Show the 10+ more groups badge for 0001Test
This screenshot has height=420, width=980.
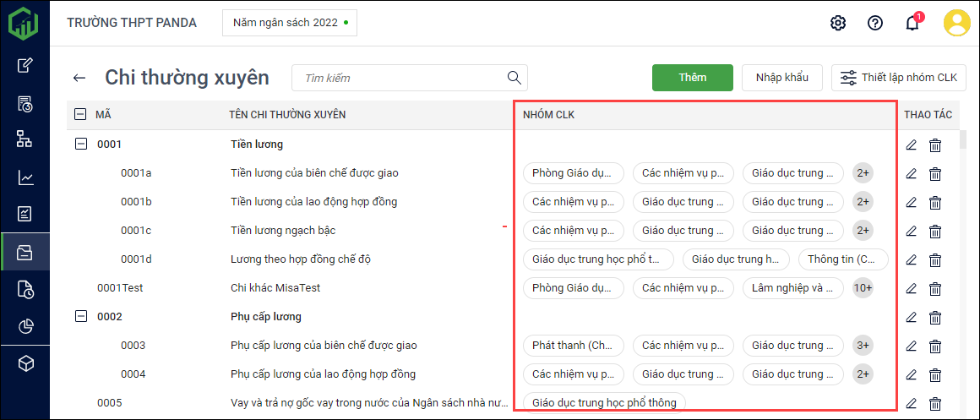[863, 288]
